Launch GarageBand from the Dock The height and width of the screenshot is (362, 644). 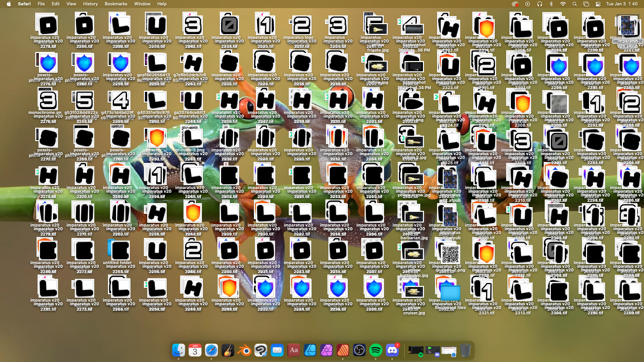click(228, 351)
